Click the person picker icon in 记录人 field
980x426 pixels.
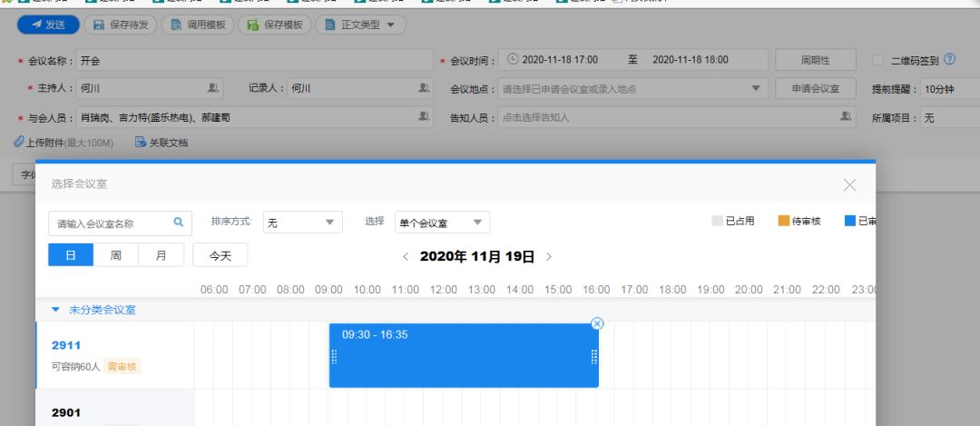[x=423, y=88]
